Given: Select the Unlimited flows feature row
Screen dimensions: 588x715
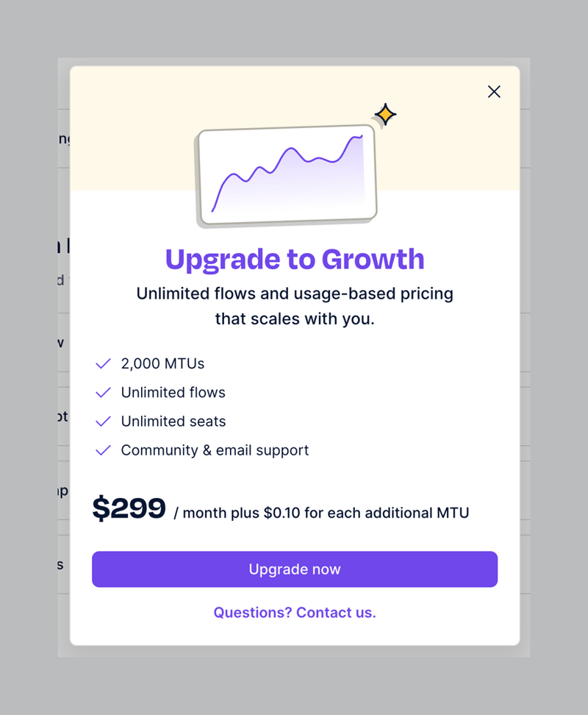Looking at the screenshot, I should pos(173,392).
